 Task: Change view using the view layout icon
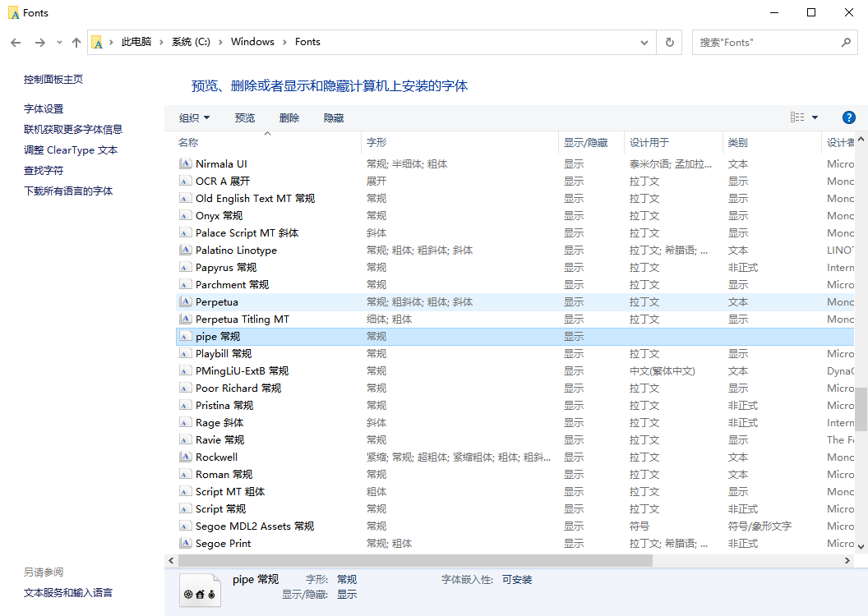coord(797,117)
